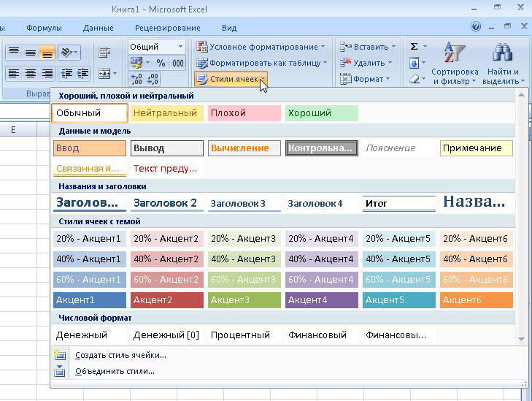Click Объединить стили option

pos(115,371)
